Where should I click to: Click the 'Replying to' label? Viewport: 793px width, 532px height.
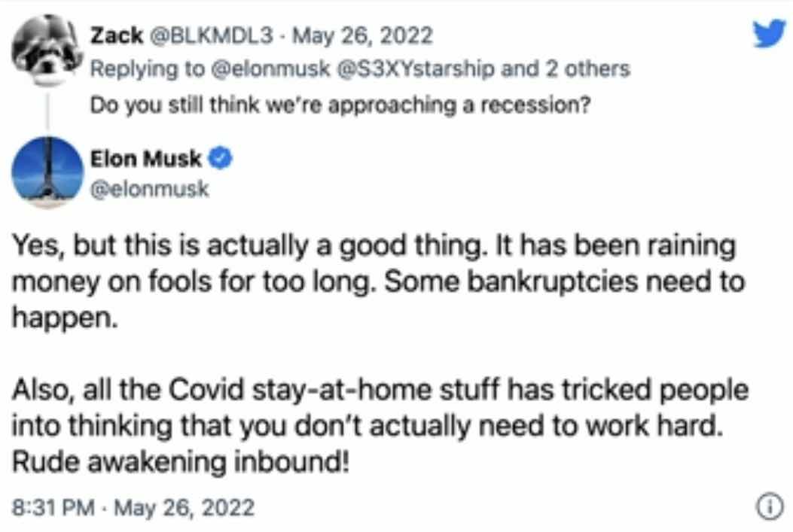148,68
